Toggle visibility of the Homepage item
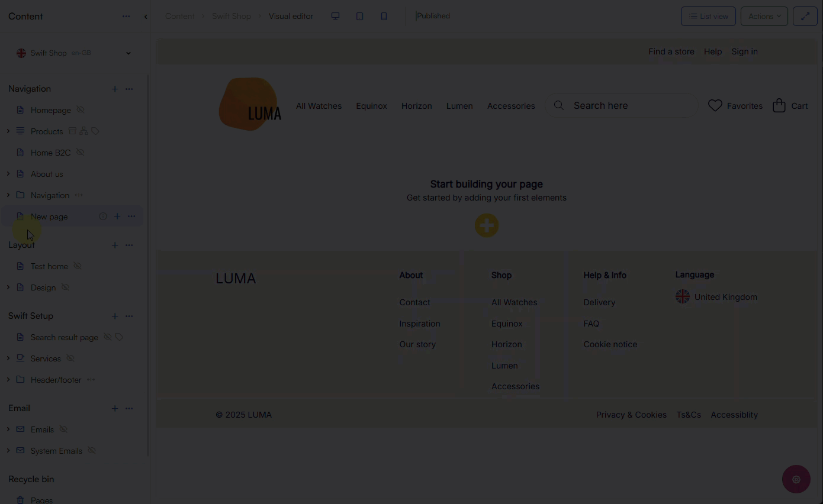Viewport: 823px width, 504px height. (81, 110)
